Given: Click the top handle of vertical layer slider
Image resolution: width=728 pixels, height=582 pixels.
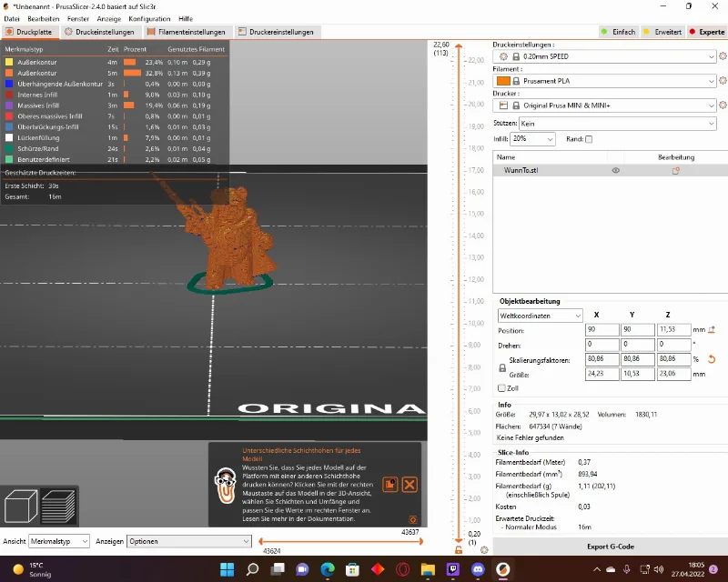Looking at the screenshot, I should 459,46.
